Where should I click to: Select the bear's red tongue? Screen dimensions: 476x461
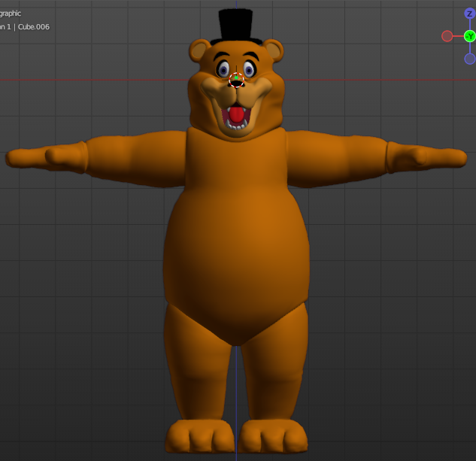pos(235,115)
